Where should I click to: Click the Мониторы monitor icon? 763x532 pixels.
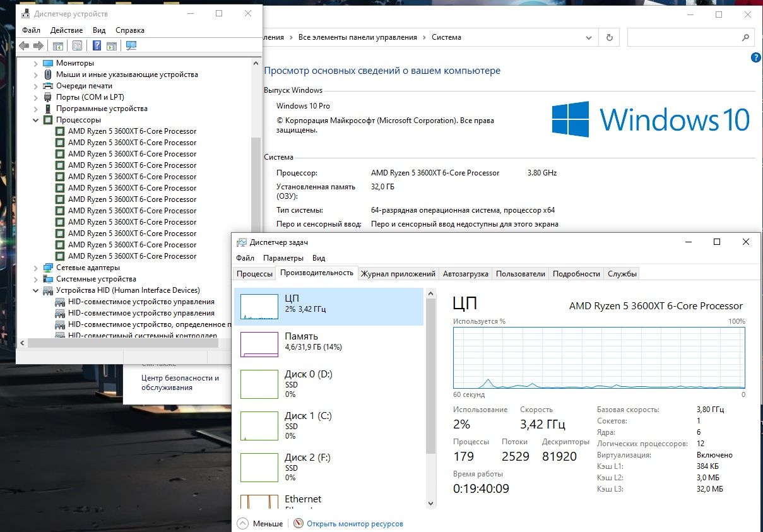[x=48, y=63]
